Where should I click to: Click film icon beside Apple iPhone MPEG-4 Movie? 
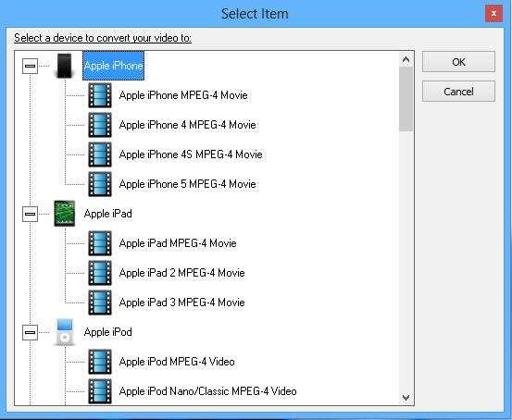(x=100, y=95)
